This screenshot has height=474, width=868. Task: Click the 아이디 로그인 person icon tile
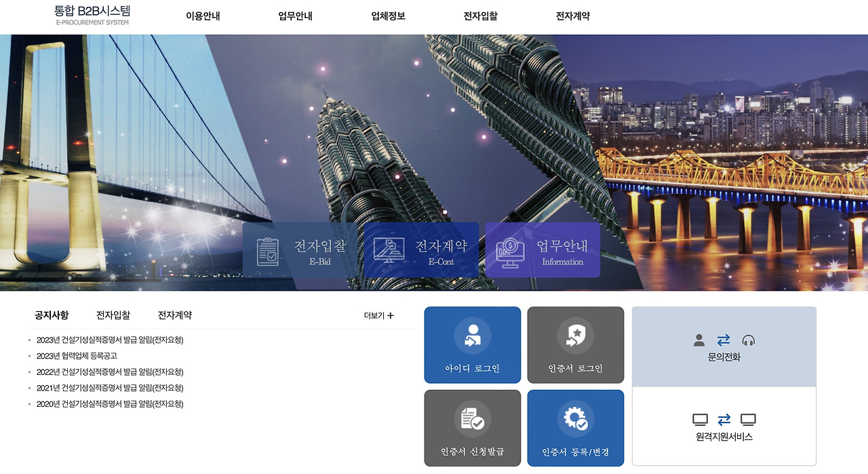472,344
